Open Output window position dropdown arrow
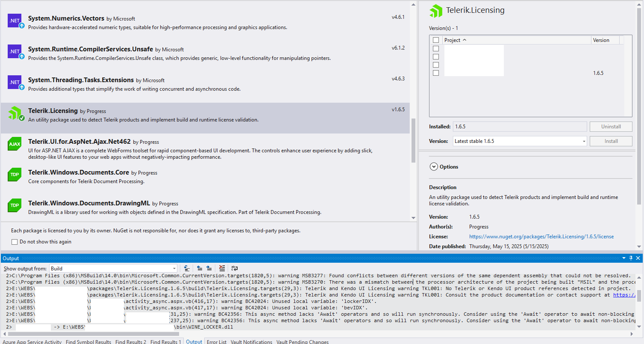This screenshot has width=644, height=344. [624, 258]
